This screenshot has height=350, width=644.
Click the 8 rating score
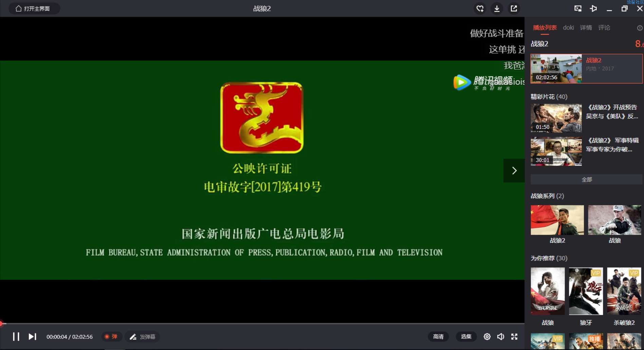[639, 44]
